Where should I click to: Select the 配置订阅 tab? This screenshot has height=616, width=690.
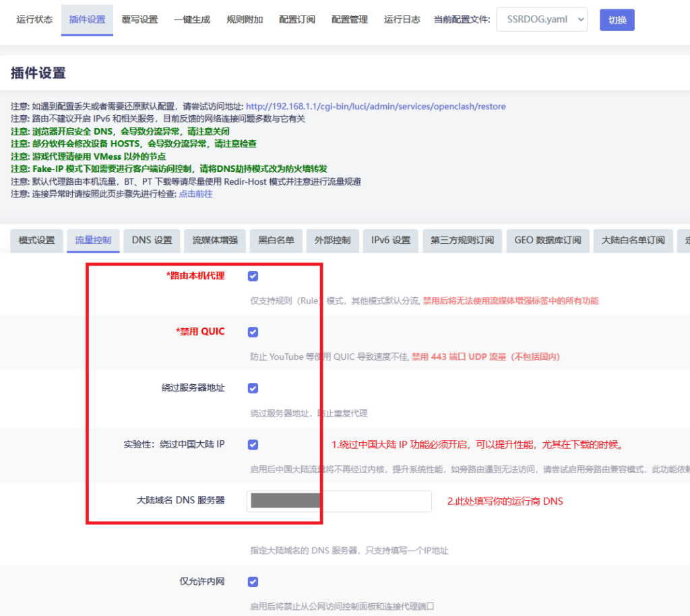[297, 20]
